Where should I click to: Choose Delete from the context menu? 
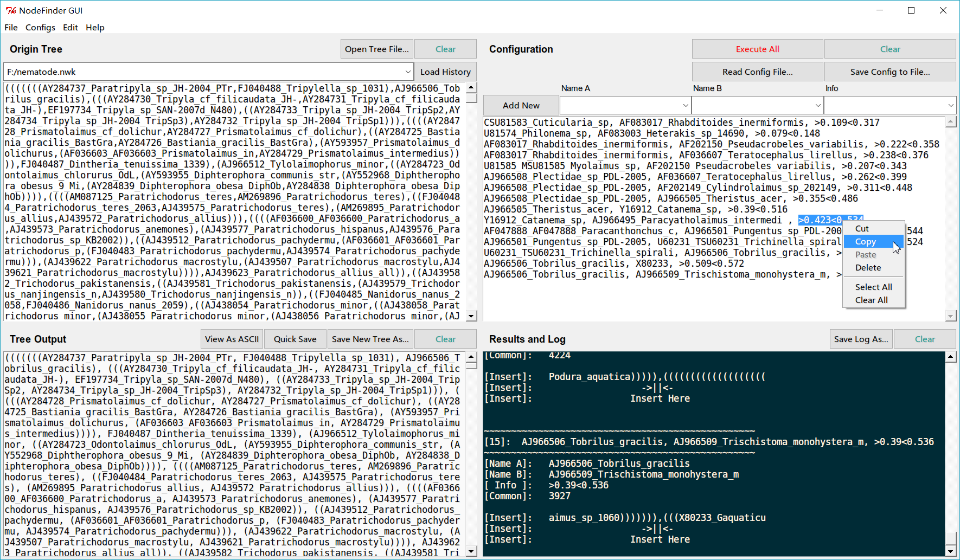(874, 268)
